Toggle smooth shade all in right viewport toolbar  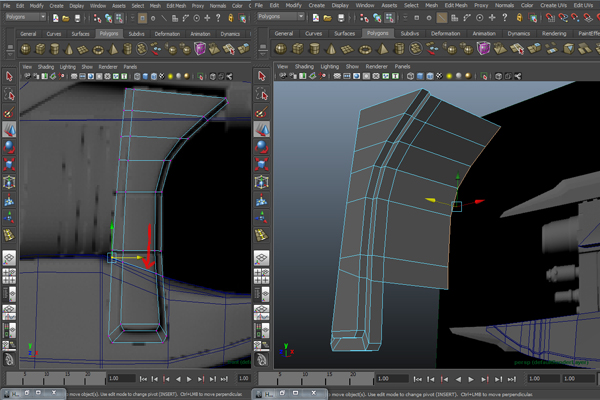(x=420, y=76)
